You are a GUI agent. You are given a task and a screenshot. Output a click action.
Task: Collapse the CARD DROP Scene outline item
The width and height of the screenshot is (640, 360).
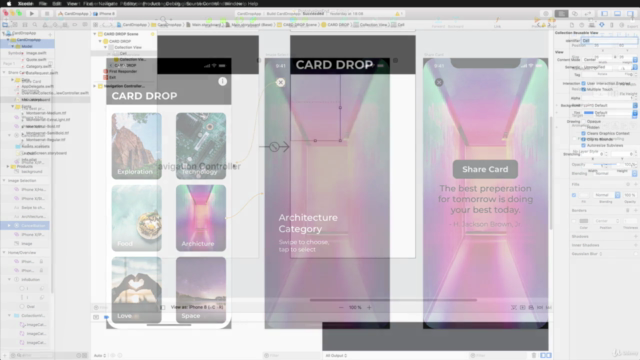click(x=95, y=34)
